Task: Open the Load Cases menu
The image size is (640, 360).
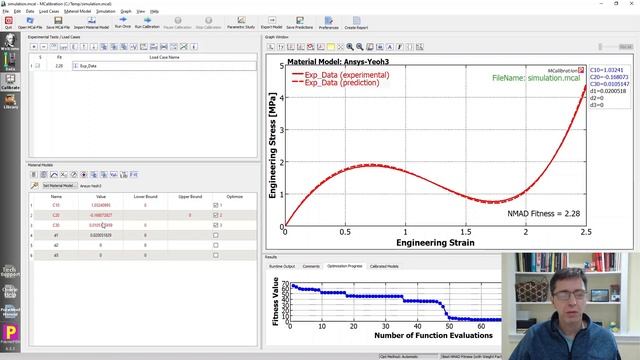Action: [x=49, y=11]
